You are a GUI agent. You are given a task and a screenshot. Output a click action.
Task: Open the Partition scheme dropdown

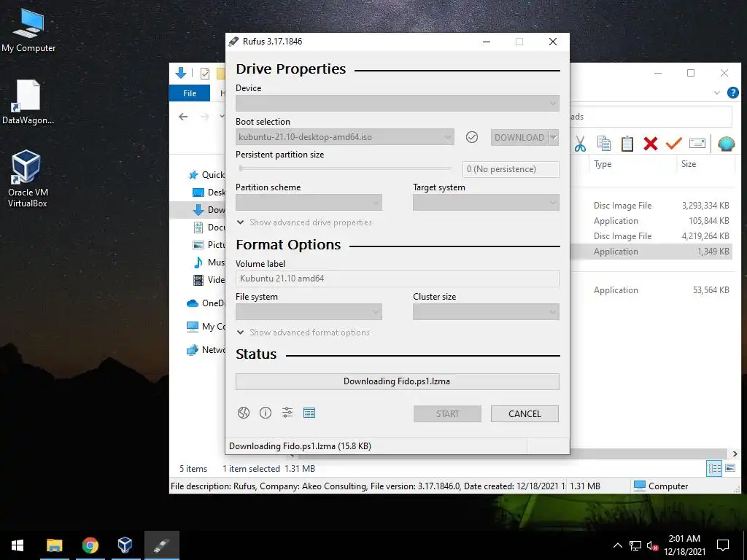tap(309, 203)
